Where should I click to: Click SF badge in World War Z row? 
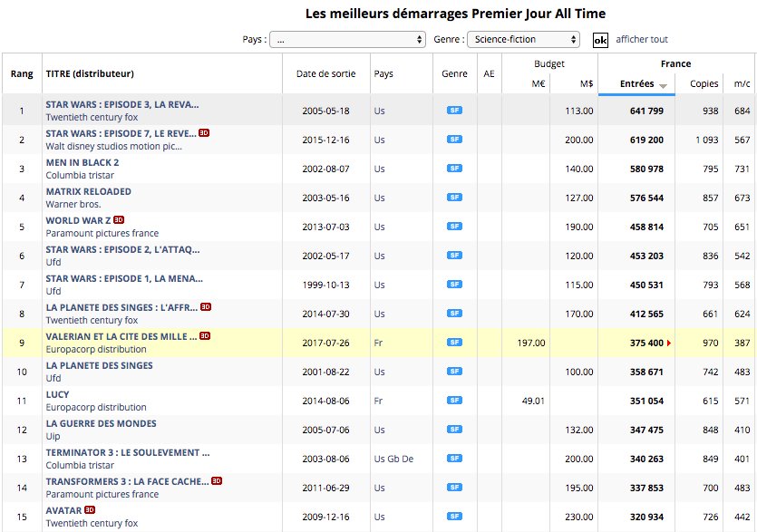pyautogui.click(x=454, y=226)
